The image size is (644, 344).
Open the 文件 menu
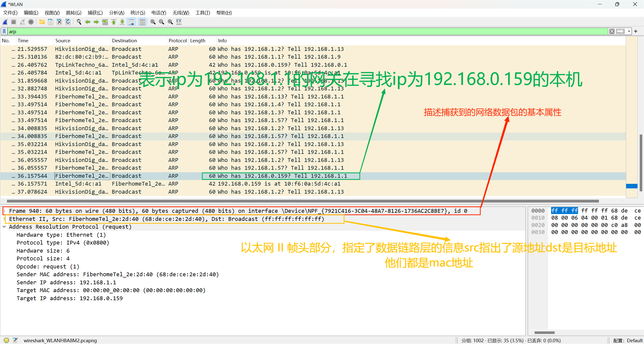tap(11, 12)
